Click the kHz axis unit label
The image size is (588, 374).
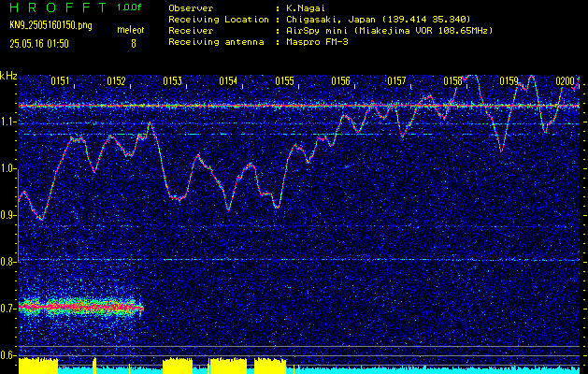coord(8,76)
